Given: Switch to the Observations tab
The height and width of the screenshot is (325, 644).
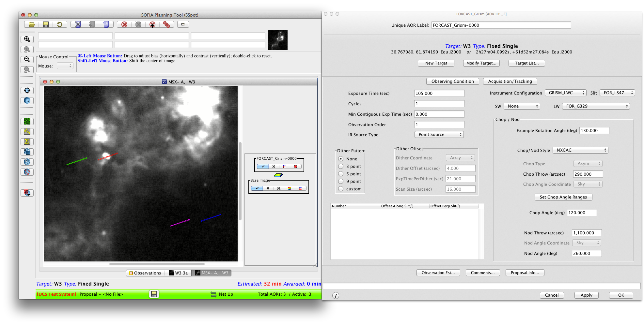Looking at the screenshot, I should tap(145, 273).
